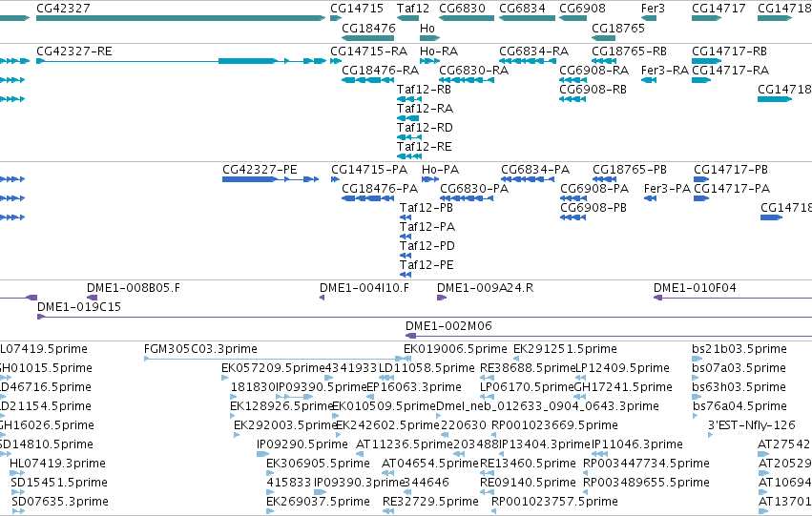Click the CG6834 gene label
This screenshot has width=812, height=516.
[x=522, y=9]
